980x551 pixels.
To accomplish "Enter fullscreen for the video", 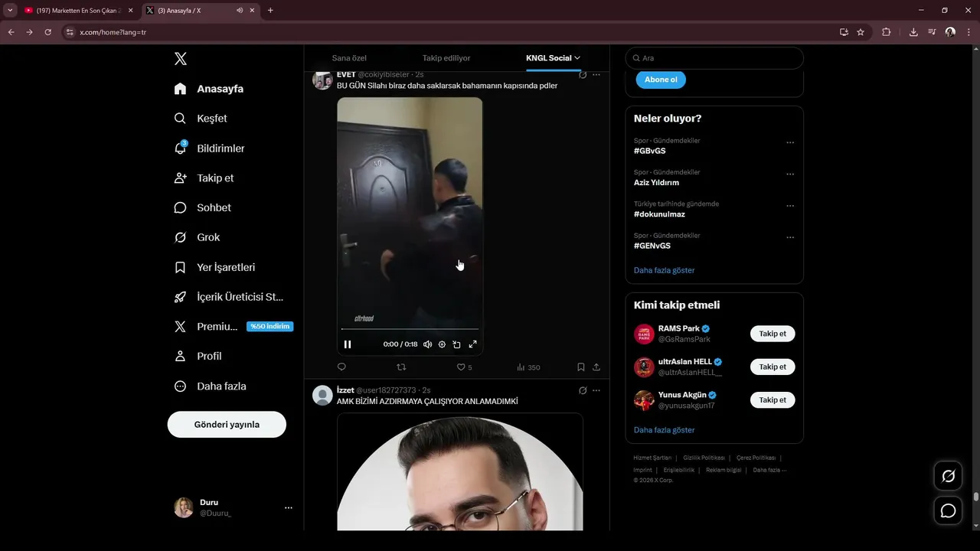I will (x=472, y=344).
